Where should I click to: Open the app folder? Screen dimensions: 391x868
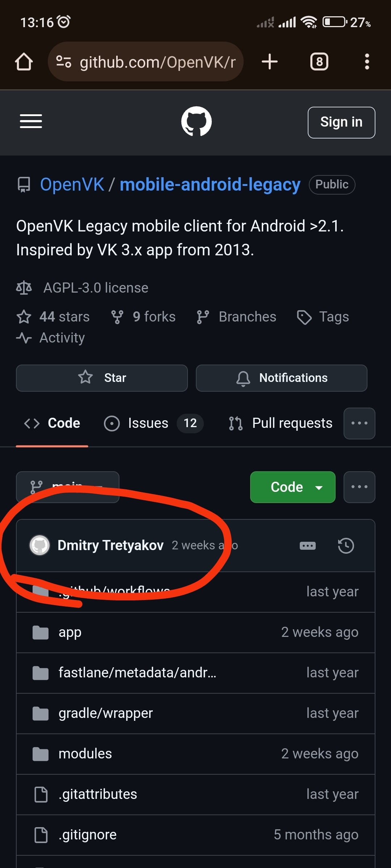coord(70,633)
